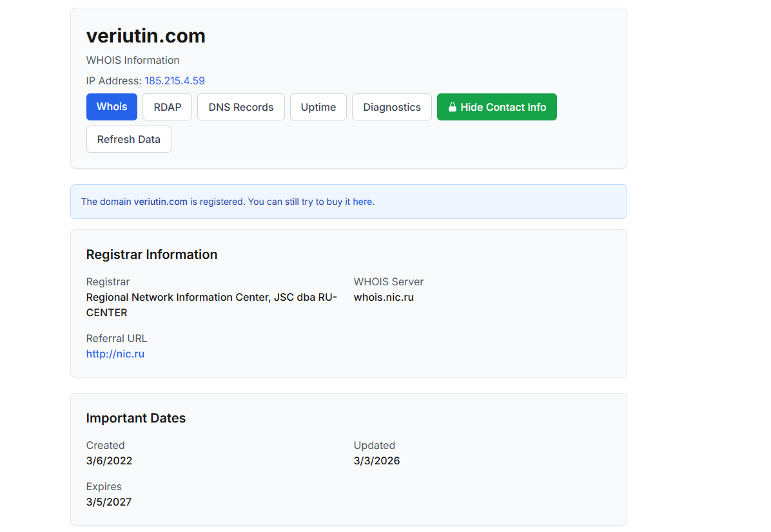Open the IP address 185.215.4.59 link
Viewport: 771px width, 532px height.
coord(175,81)
